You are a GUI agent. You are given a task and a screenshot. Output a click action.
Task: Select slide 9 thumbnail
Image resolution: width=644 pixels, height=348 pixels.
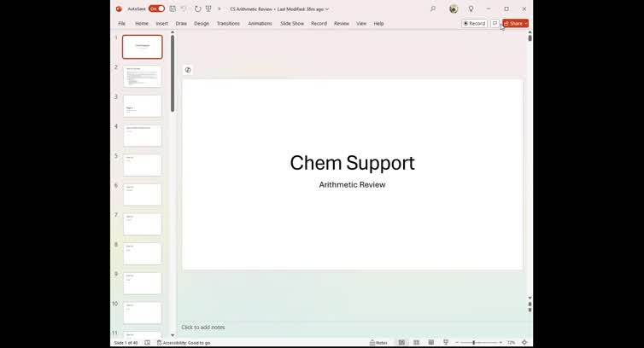[142, 283]
